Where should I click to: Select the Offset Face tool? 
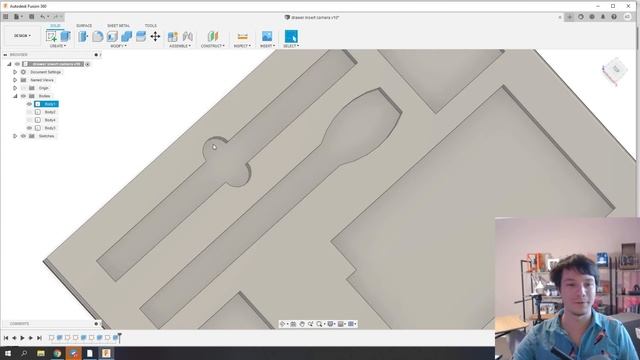click(141, 36)
